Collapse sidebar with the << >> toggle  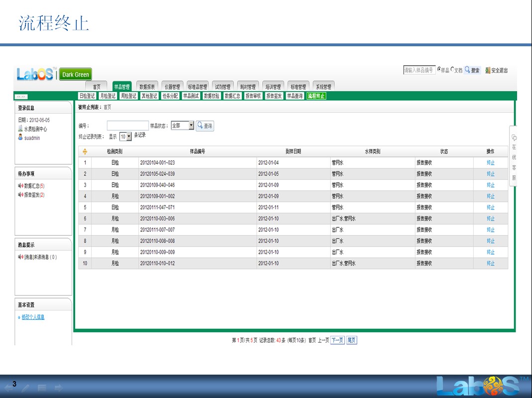pos(21,97)
